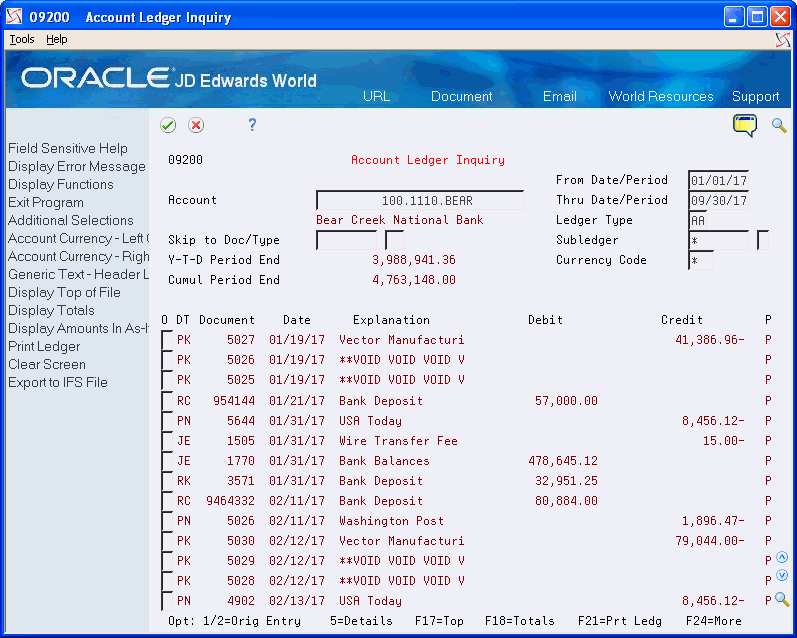
Task: Click the debit amount 478,645.12
Action: click(563, 461)
